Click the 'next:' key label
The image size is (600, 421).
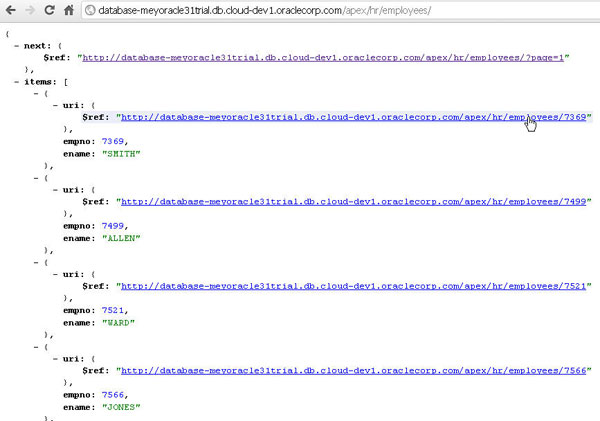[37, 46]
